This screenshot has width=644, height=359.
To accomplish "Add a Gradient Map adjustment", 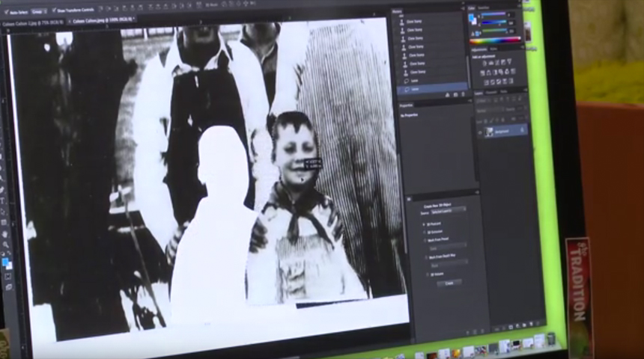I will [511, 81].
